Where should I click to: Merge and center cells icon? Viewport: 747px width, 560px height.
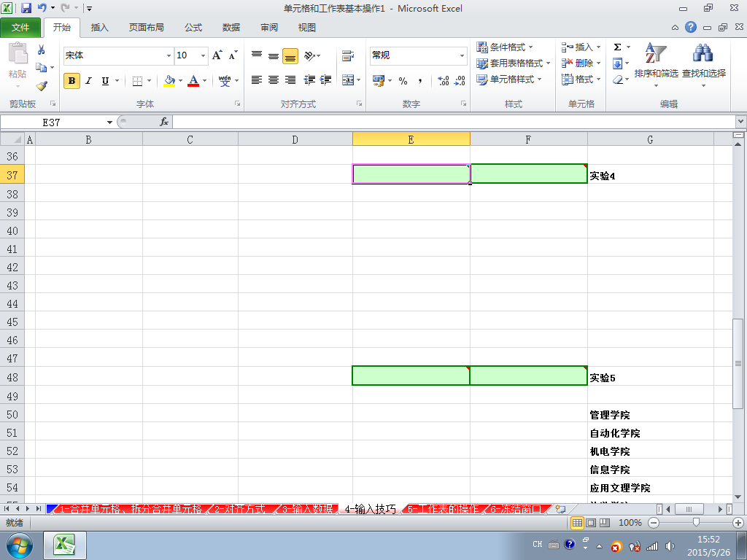[348, 80]
